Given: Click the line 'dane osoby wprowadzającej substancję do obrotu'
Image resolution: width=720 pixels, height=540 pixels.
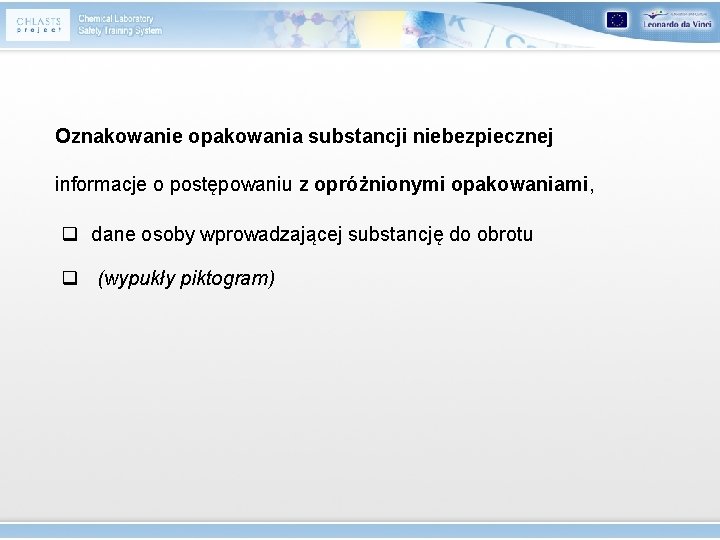Looking at the screenshot, I should 312,235.
